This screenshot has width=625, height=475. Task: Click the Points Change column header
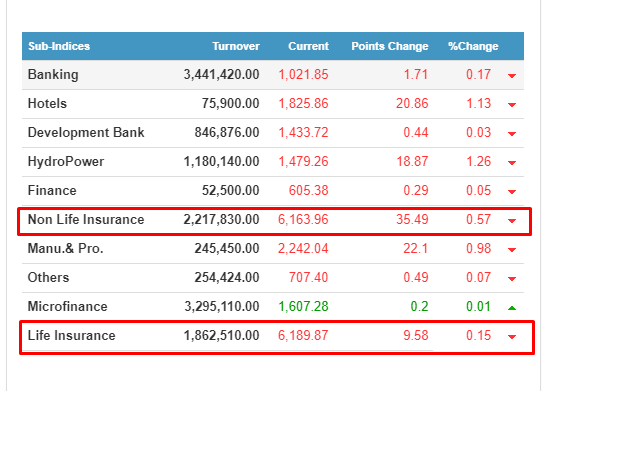tap(389, 46)
